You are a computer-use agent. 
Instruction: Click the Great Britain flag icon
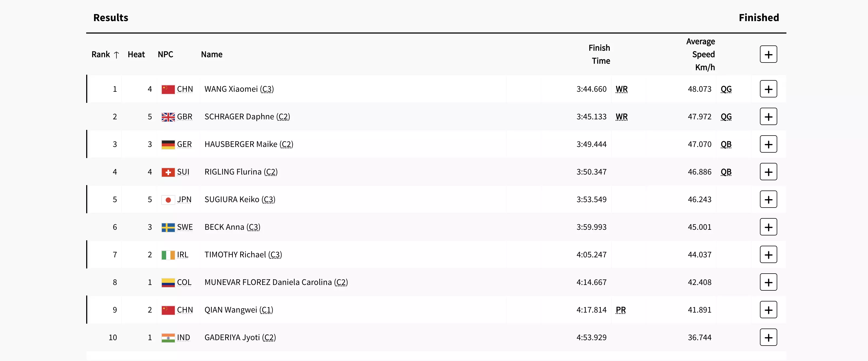pos(168,117)
